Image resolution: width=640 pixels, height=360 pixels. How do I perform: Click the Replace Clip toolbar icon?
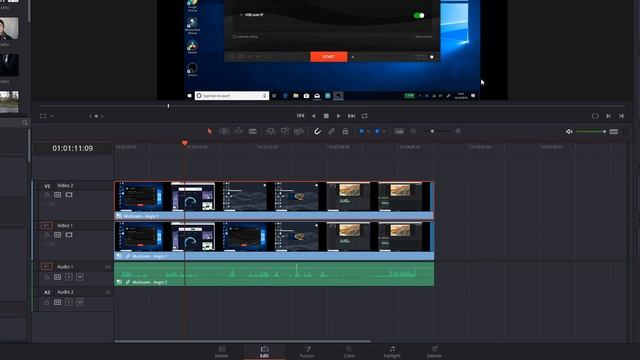pyautogui.click(x=299, y=131)
